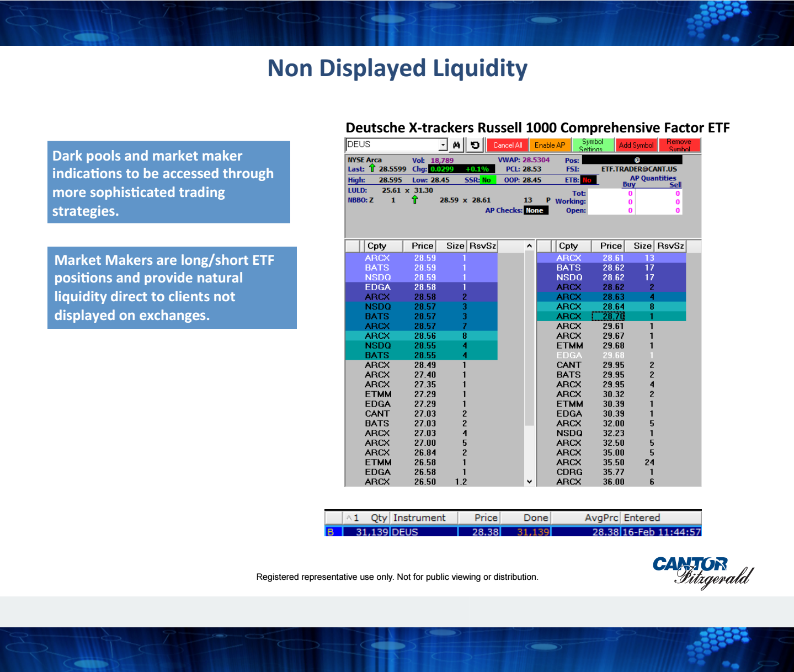Image resolution: width=794 pixels, height=672 pixels.
Task: Click the ETF.TRADER@CANT.US FSI value
Action: click(639, 169)
